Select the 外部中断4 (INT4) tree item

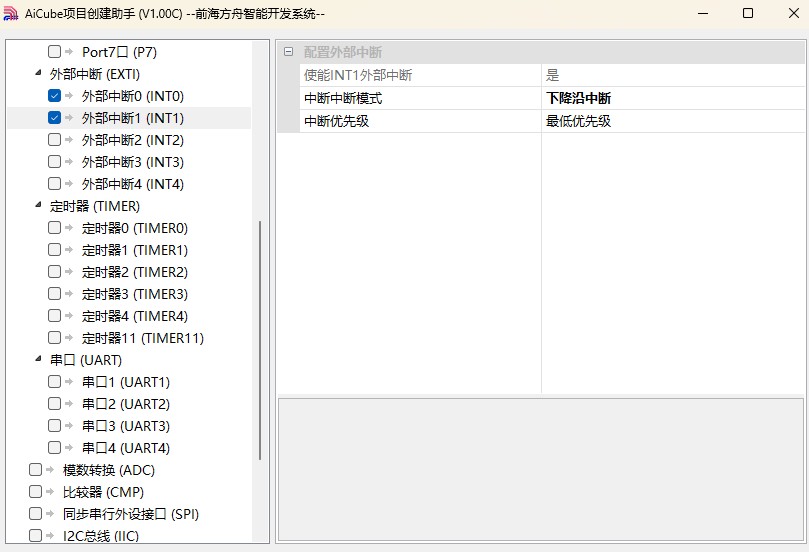(x=133, y=184)
